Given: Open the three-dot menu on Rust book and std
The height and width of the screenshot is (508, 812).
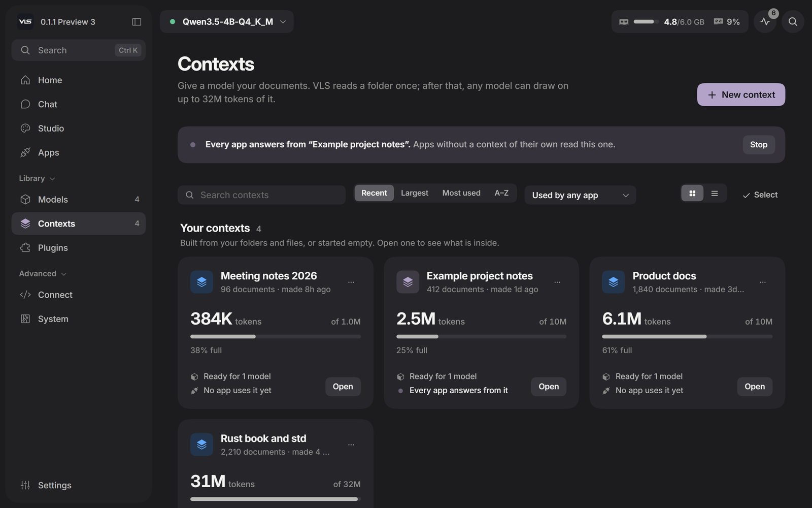Looking at the screenshot, I should pyautogui.click(x=351, y=444).
